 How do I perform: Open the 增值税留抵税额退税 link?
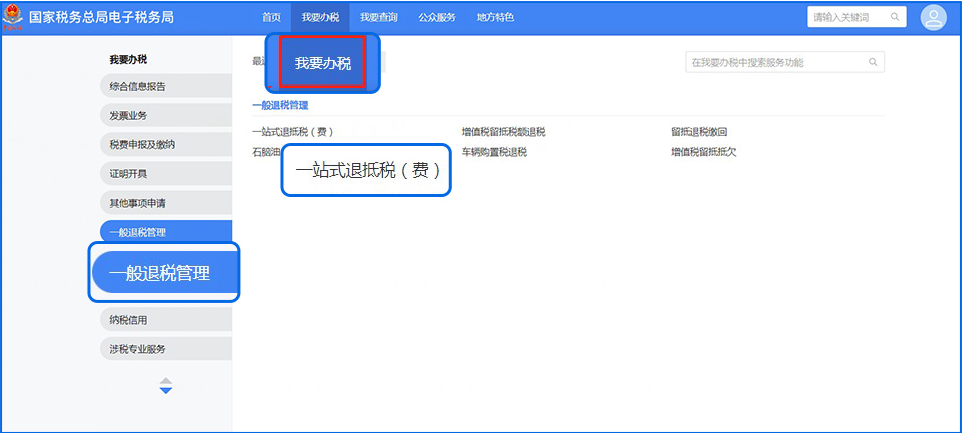tap(503, 131)
